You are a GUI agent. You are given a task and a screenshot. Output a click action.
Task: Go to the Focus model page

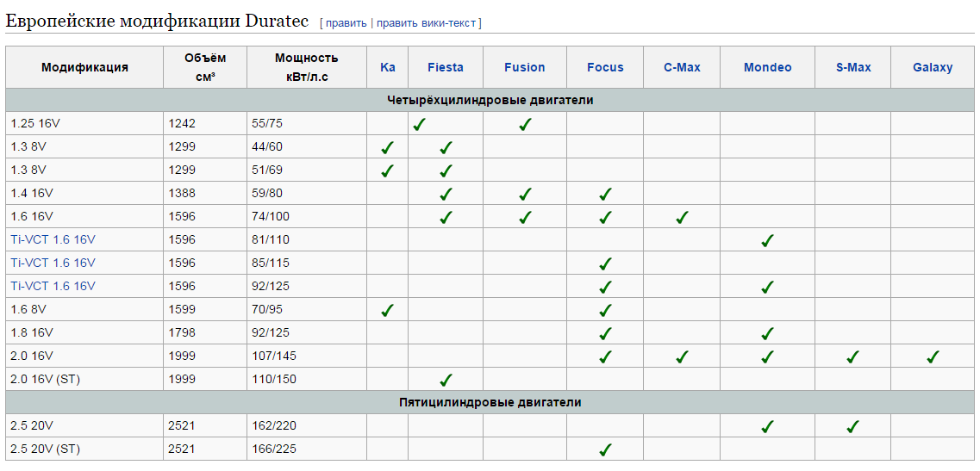click(x=605, y=67)
